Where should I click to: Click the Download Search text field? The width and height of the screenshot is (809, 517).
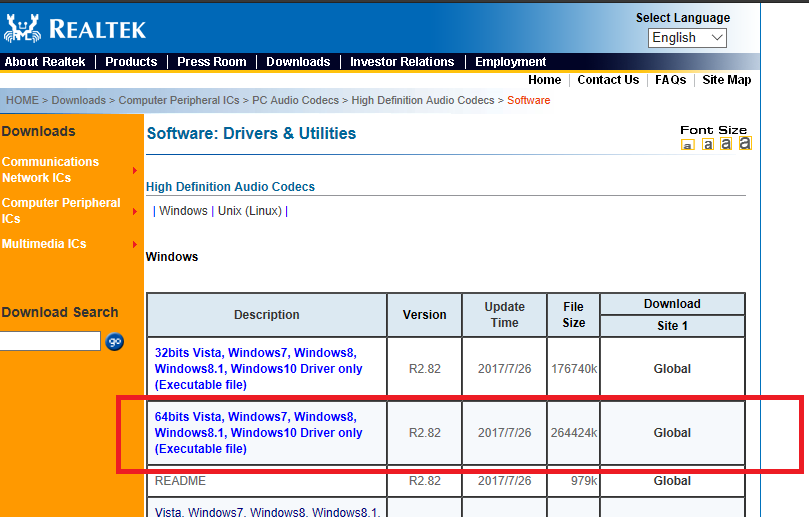tap(50, 341)
